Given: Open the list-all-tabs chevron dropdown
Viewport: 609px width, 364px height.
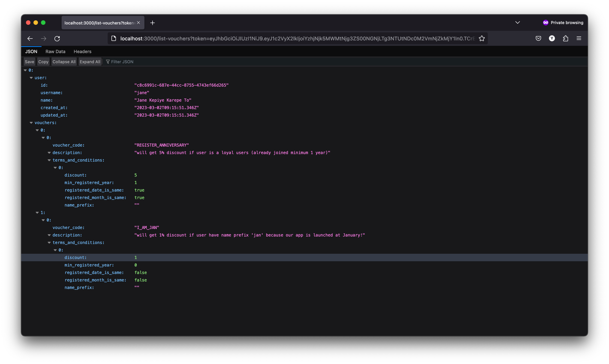Looking at the screenshot, I should [x=517, y=22].
